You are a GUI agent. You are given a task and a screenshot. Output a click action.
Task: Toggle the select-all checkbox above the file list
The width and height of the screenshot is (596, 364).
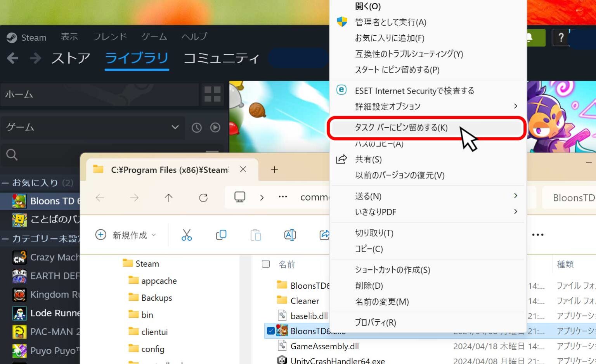(266, 264)
